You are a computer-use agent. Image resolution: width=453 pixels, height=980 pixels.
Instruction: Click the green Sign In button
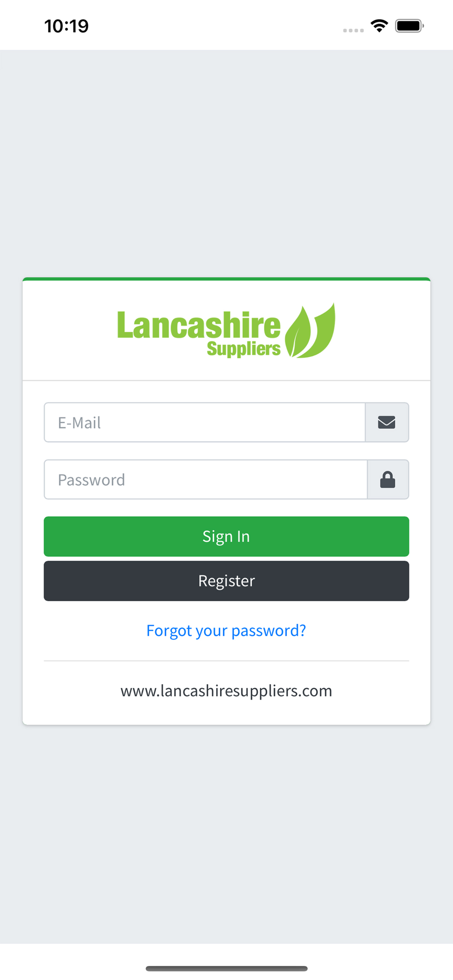pyautogui.click(x=226, y=537)
